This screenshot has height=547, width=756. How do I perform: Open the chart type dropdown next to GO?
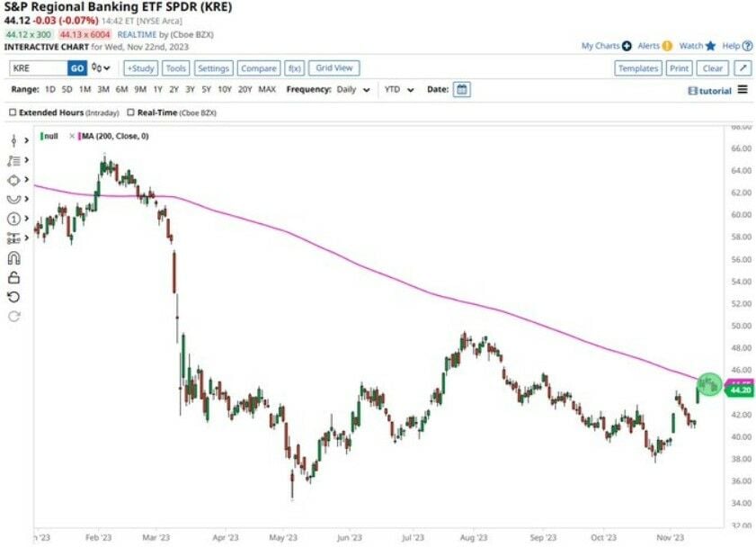tap(102, 68)
